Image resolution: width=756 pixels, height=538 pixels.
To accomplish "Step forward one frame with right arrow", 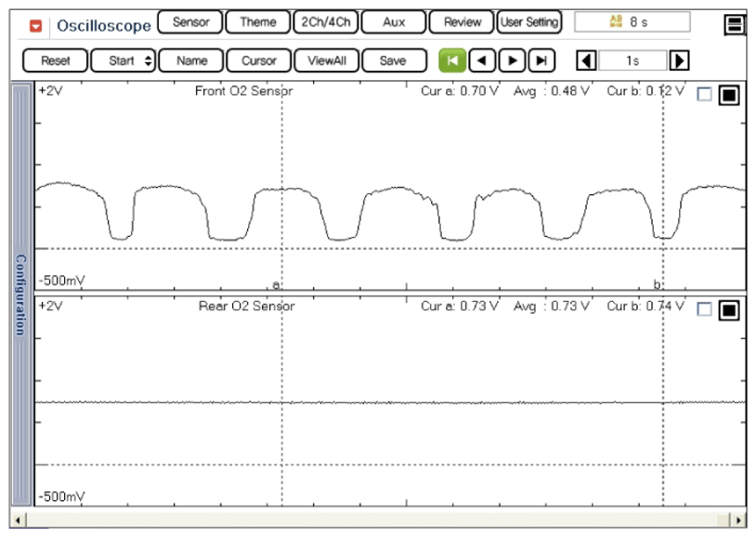I will point(512,60).
